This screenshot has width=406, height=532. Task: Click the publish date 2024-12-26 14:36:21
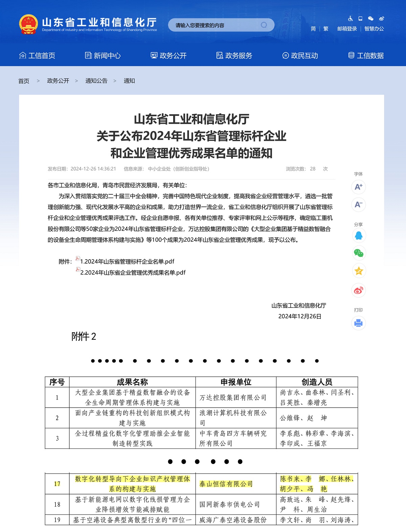(93, 169)
